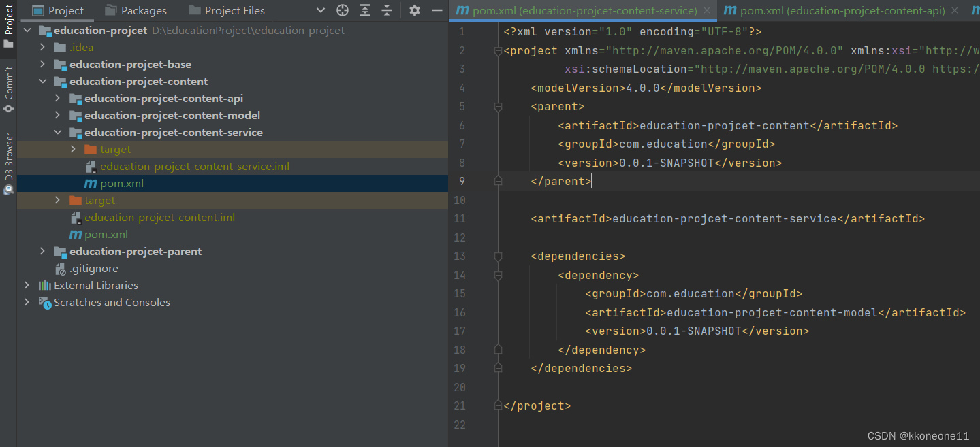The width and height of the screenshot is (980, 447).
Task: Switch to the Packages view tab
Action: click(x=136, y=10)
